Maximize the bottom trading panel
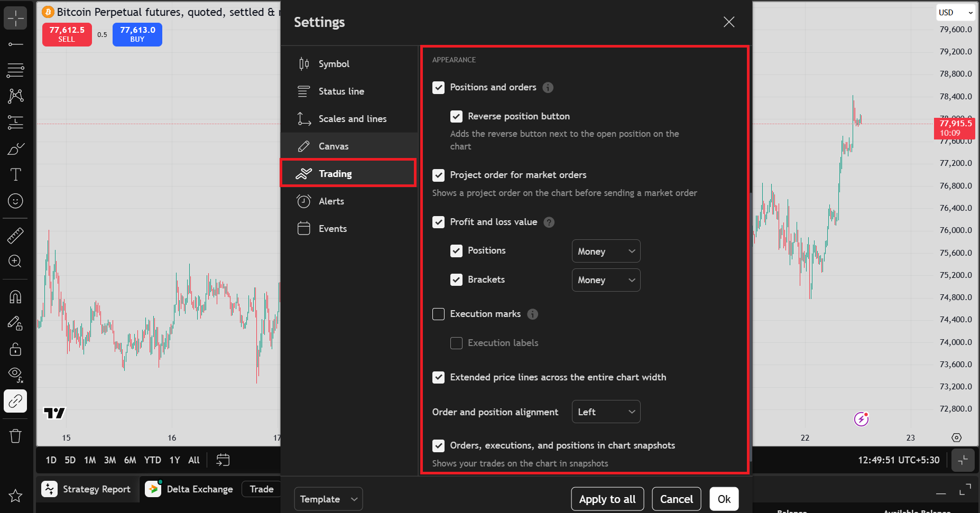The image size is (980, 513). tap(965, 490)
